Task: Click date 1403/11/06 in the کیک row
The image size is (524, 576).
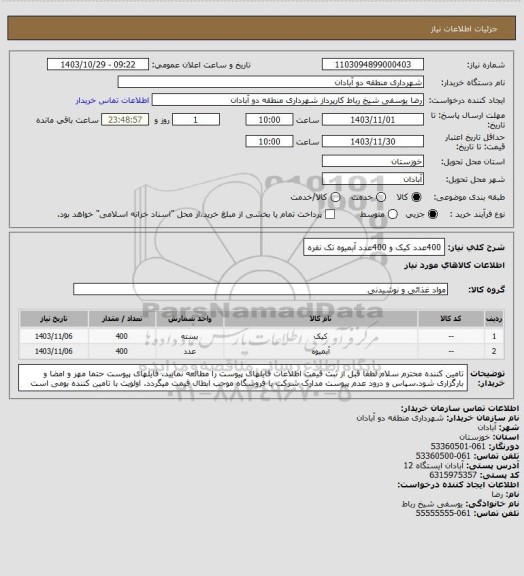Action: pos(54,336)
